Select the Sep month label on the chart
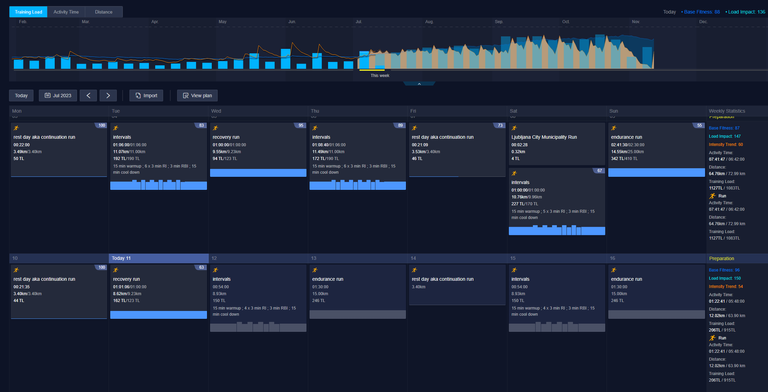The image size is (768, 392). [x=499, y=22]
